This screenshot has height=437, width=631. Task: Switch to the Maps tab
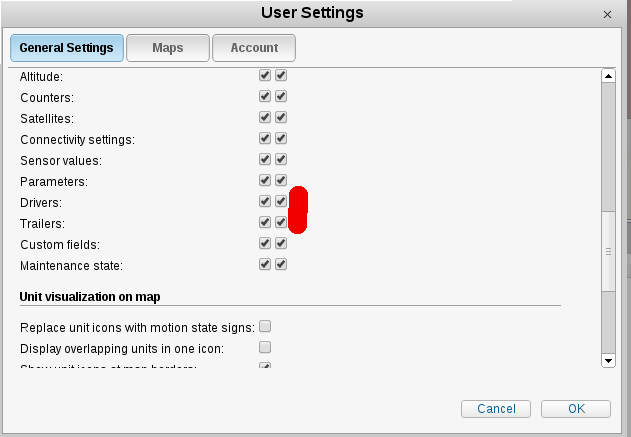click(x=168, y=48)
